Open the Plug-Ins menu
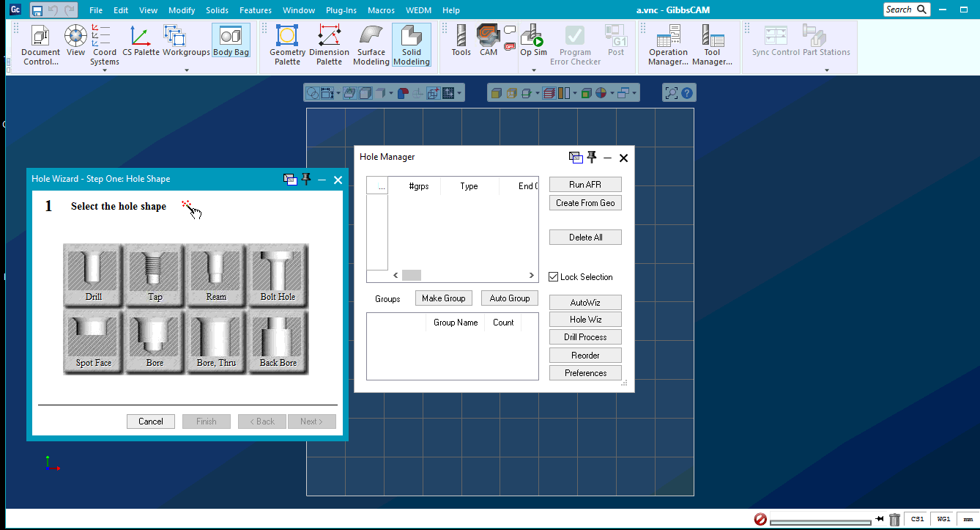The image size is (980, 530). (x=341, y=10)
